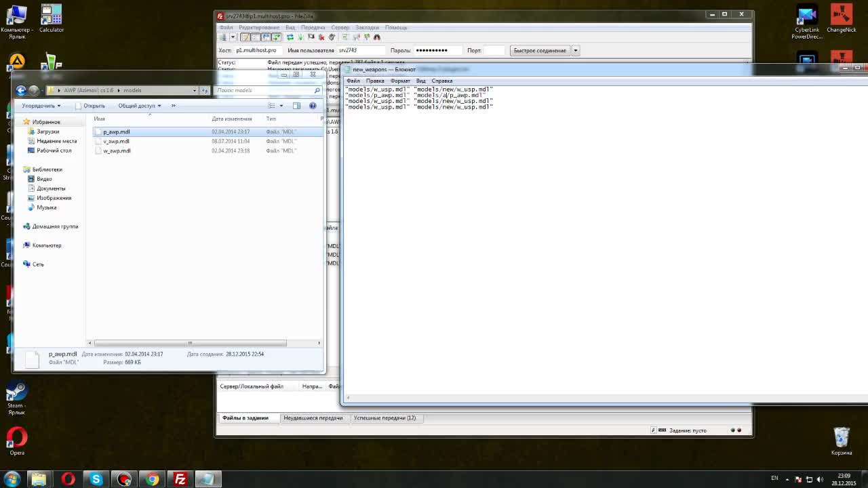Toggle the local directory tree in FileZilla toolbar
The image size is (868, 488).
point(256,37)
